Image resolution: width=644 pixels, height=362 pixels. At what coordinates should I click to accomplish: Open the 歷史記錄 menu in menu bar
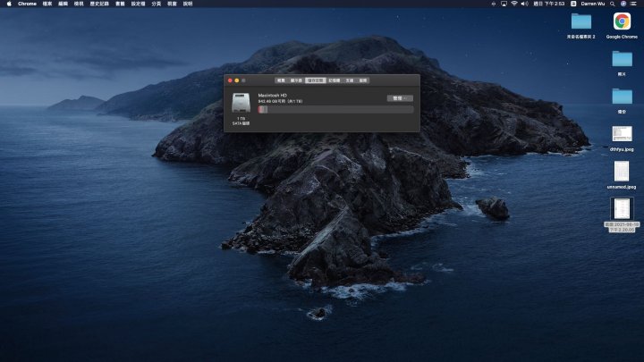pos(99,4)
